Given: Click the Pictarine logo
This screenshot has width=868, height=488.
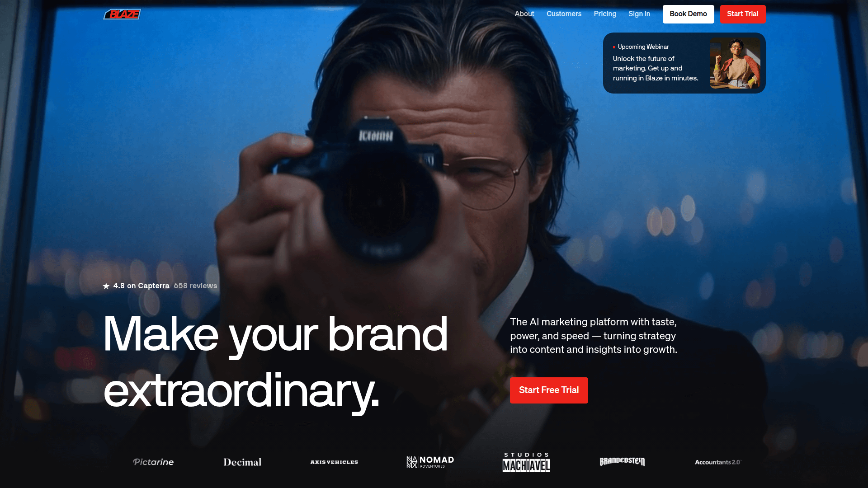Looking at the screenshot, I should (x=153, y=462).
